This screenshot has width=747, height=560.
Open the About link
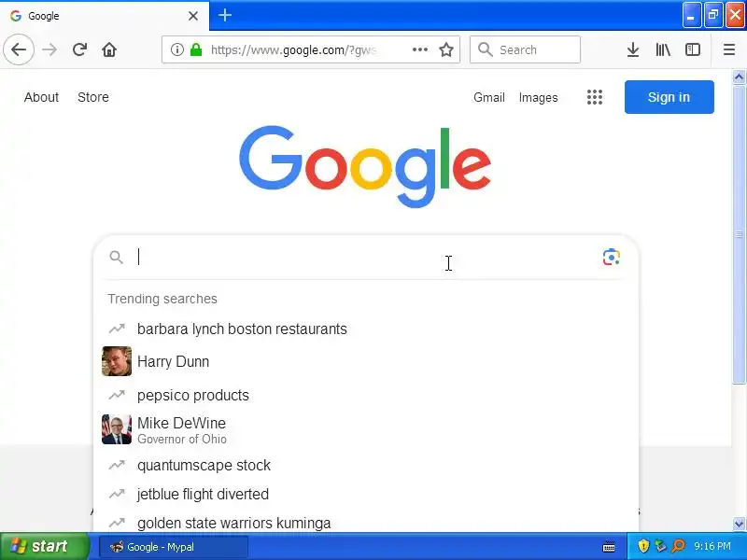41,97
